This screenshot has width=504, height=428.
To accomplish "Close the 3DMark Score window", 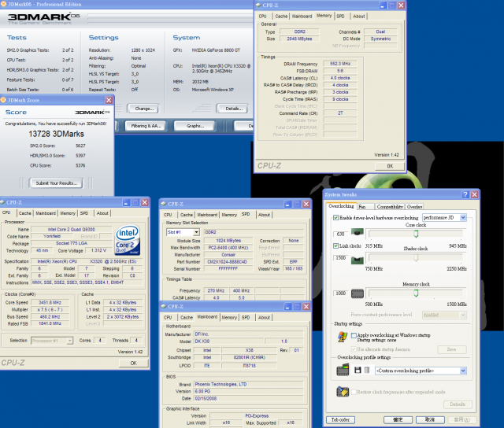I will coord(109,100).
